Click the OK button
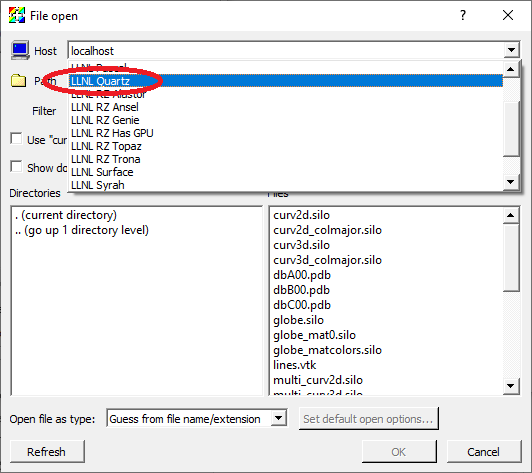Image resolution: width=532 pixels, height=473 pixels. [399, 452]
